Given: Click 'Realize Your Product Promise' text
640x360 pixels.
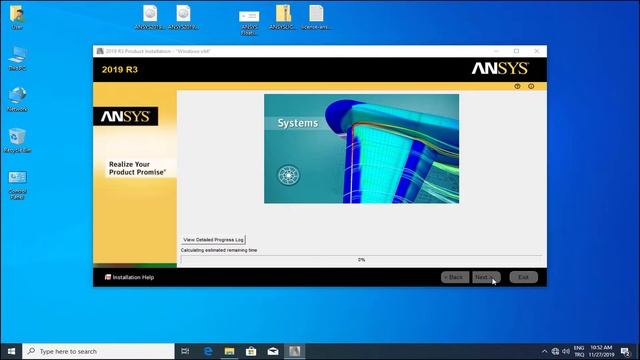Looking at the screenshot, I should [x=138, y=168].
